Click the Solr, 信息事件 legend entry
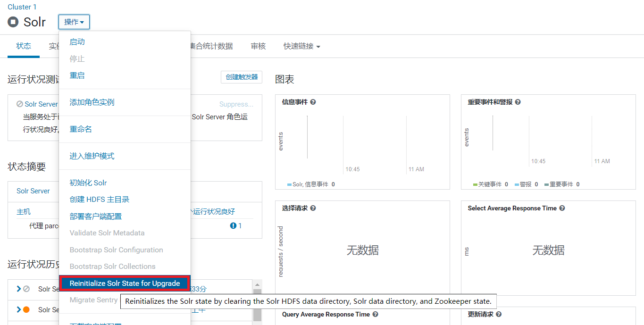The image size is (644, 325). 311,184
